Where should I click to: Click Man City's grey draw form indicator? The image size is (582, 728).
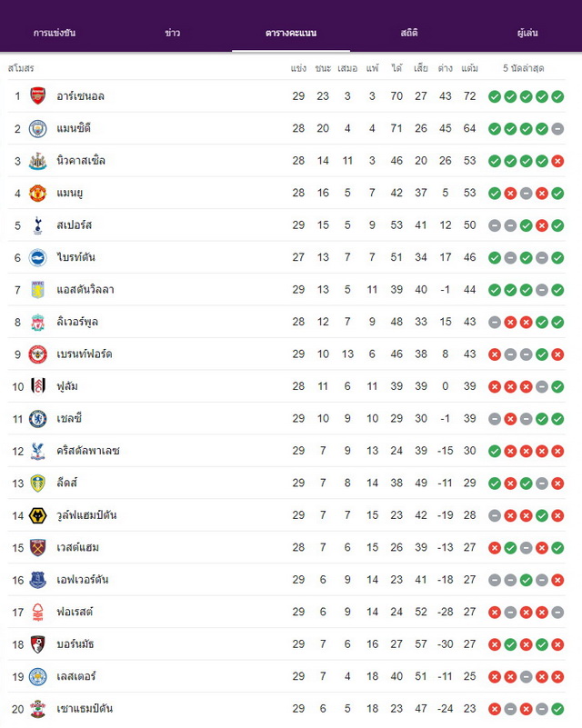(557, 129)
